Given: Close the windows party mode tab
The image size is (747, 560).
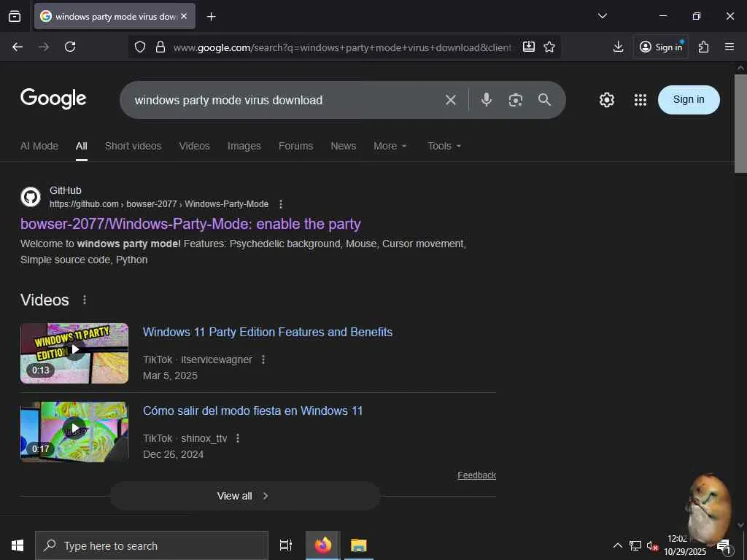Looking at the screenshot, I should click(184, 16).
